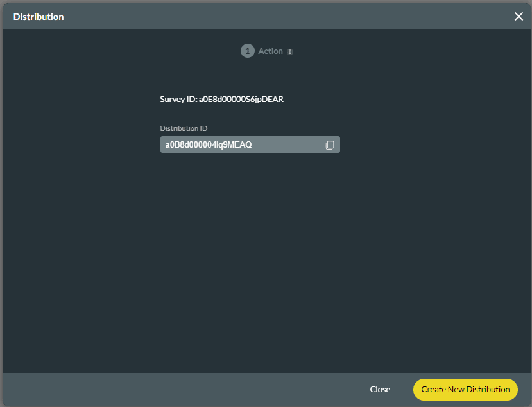Click the Distribution ID label text
The height and width of the screenshot is (407, 532).
point(184,128)
